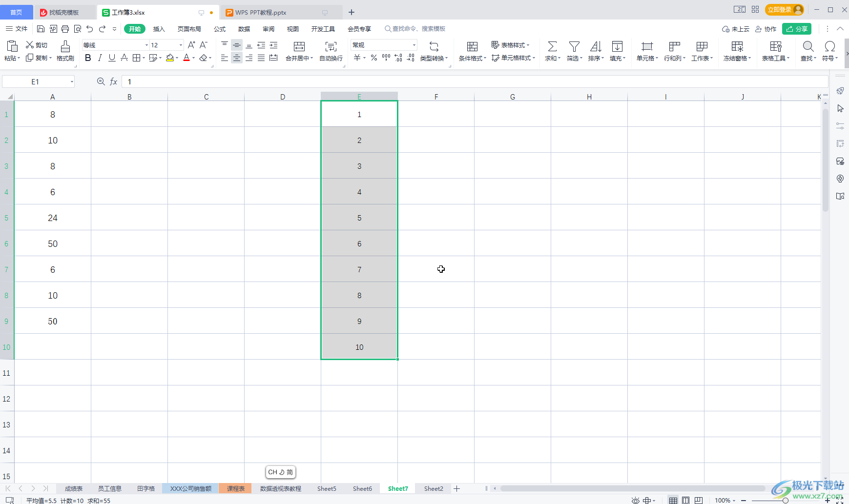Expand the font color dropdown arrow
This screenshot has width=849, height=504.
coord(193,58)
